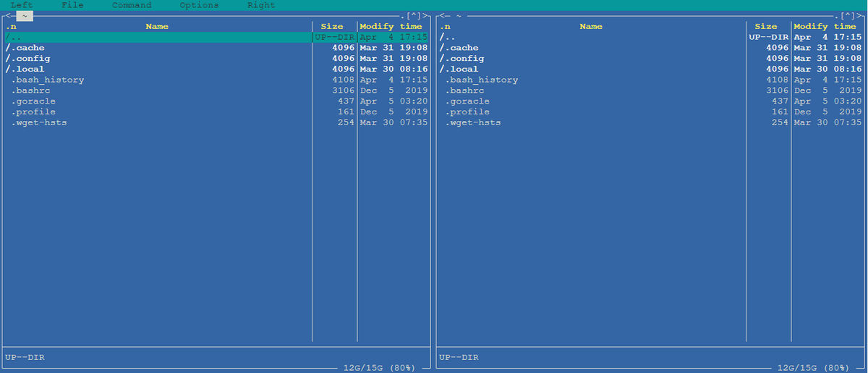Click the ~ path label in left panel
868x373 pixels.
pos(25,15)
